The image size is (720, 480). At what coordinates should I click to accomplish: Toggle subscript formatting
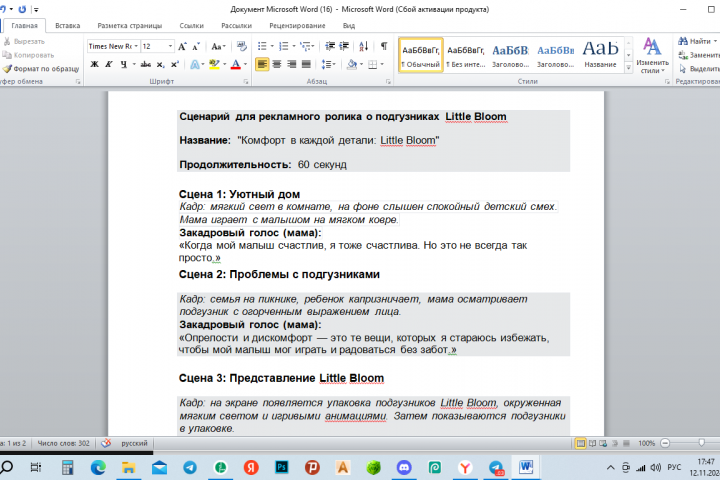160,64
